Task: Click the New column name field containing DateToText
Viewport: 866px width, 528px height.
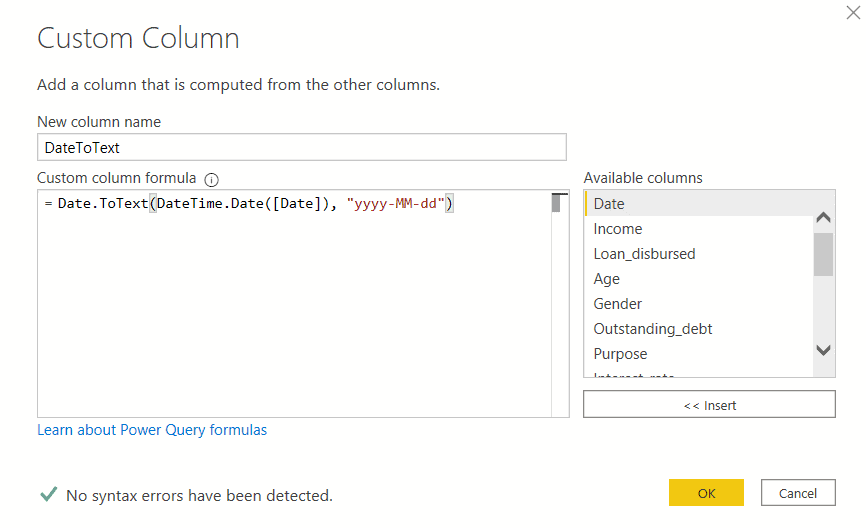Action: [302, 147]
